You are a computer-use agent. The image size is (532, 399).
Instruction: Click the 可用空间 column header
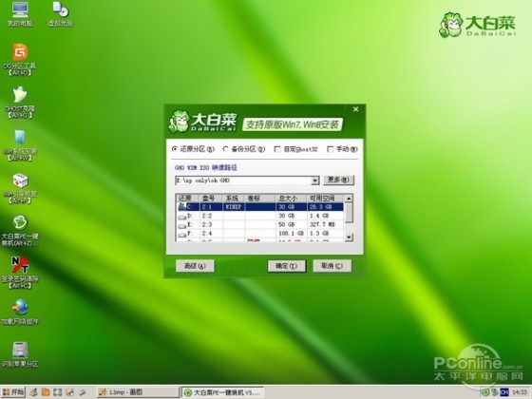tap(325, 199)
